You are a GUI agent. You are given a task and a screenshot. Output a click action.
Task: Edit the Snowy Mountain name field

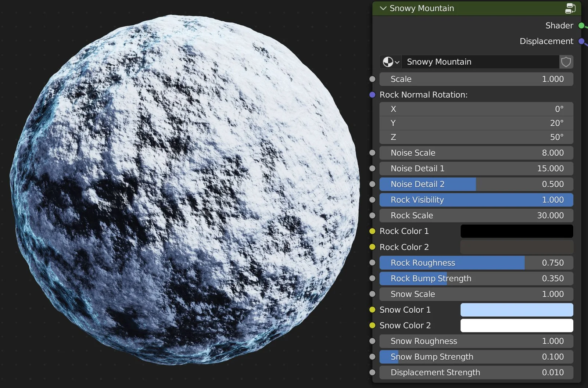coord(478,62)
